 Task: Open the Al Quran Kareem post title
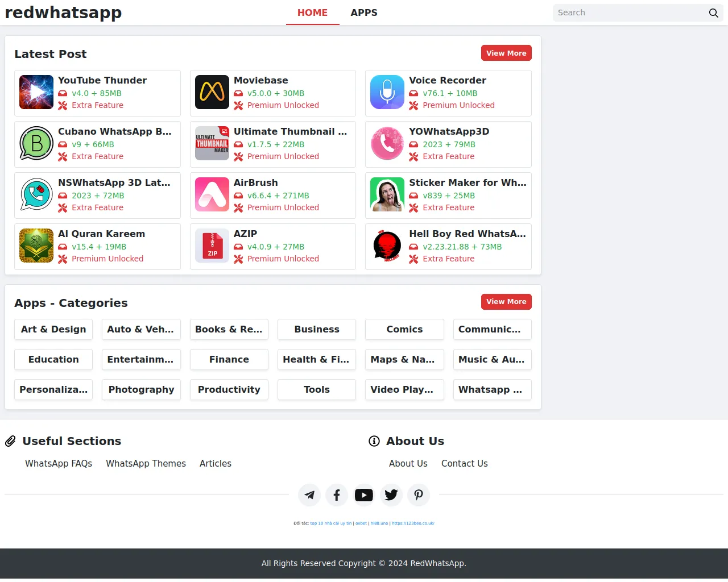102,234
